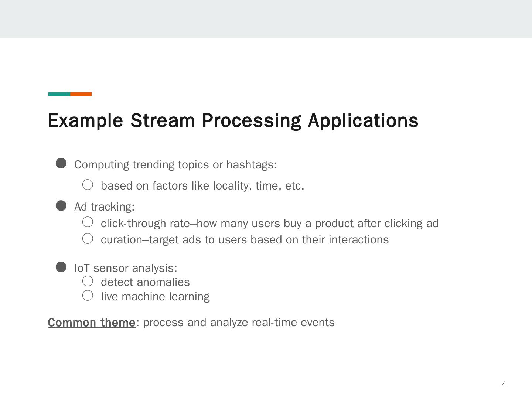Select the underlined Common theme text

point(92,323)
